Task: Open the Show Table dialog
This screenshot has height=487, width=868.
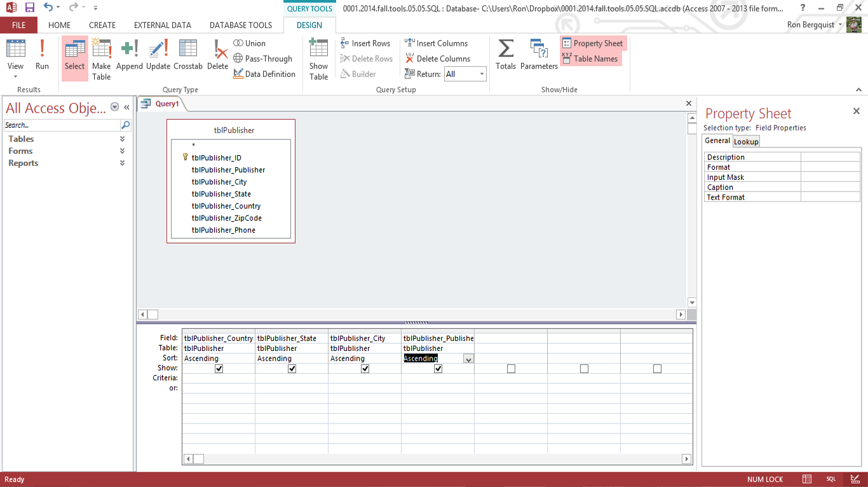Action: (x=318, y=58)
